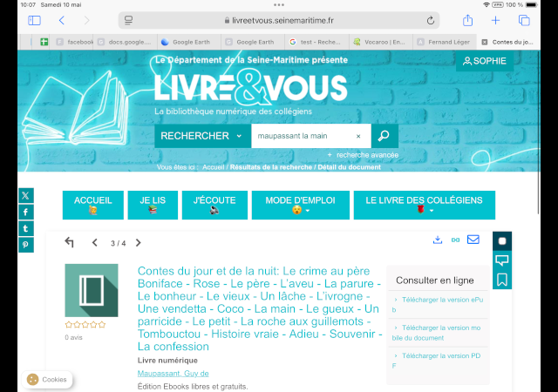Viewport: 558px width, 392px height.
Task: Rate the book using star rating
Action: pos(85,324)
